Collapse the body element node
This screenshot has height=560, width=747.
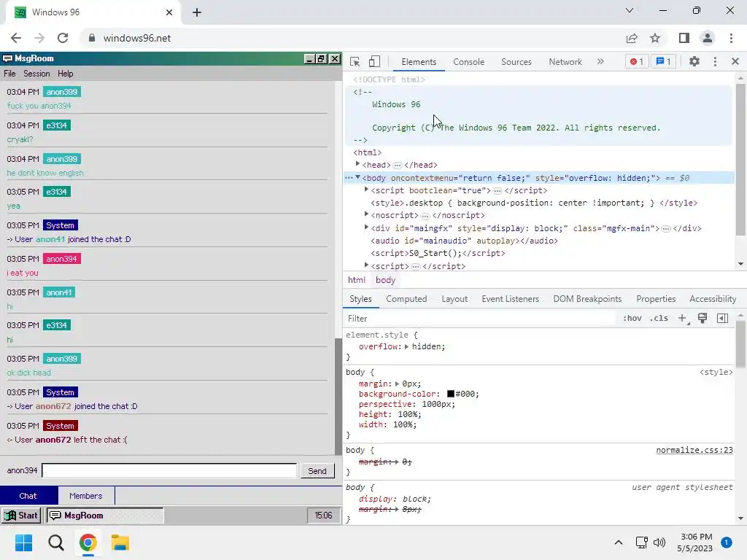click(357, 177)
